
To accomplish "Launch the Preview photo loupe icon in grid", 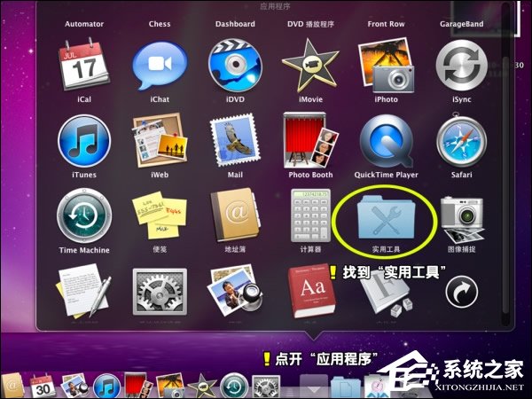I will [x=235, y=291].
